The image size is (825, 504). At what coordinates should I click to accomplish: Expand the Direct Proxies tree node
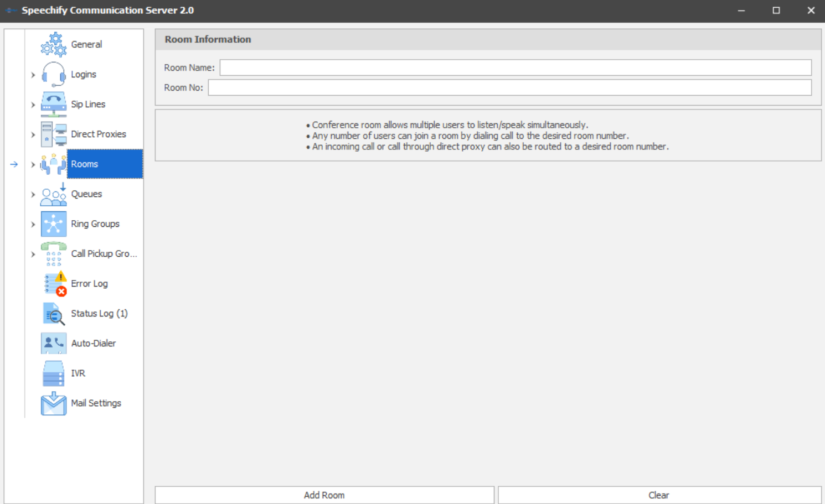tap(33, 134)
